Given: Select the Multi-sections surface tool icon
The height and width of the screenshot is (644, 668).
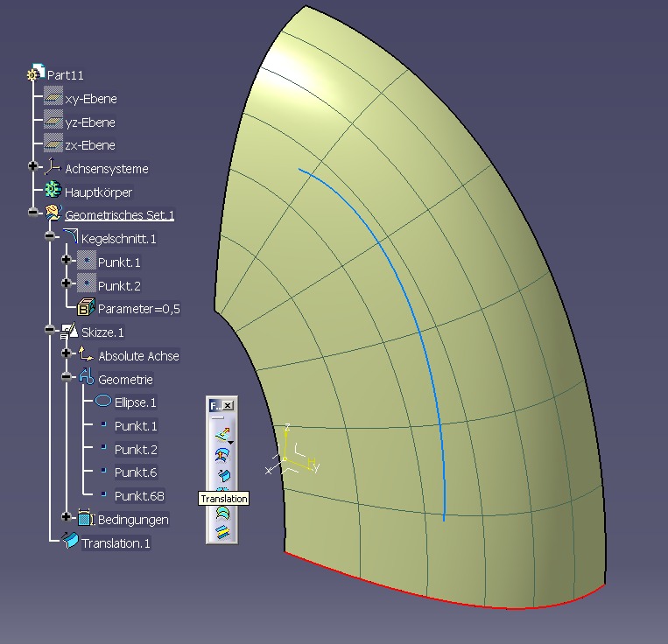Looking at the screenshot, I should [x=222, y=514].
